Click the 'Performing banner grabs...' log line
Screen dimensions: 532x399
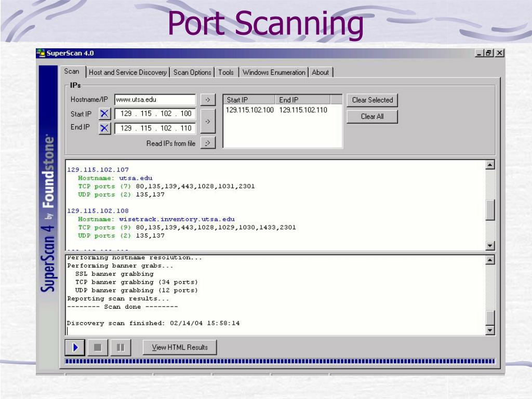[x=120, y=265]
